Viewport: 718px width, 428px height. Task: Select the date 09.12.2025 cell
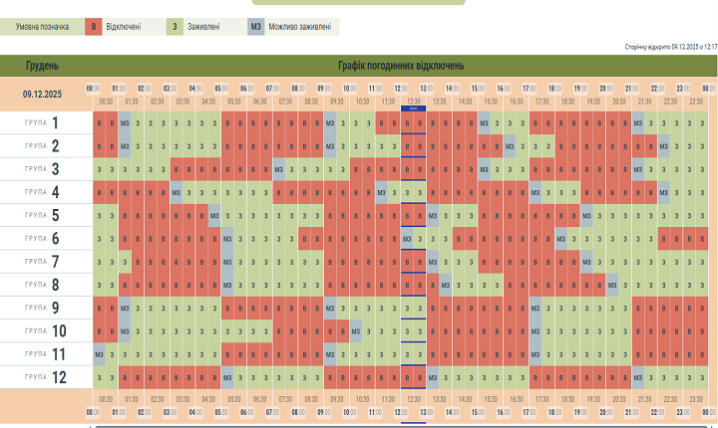pyautogui.click(x=43, y=94)
